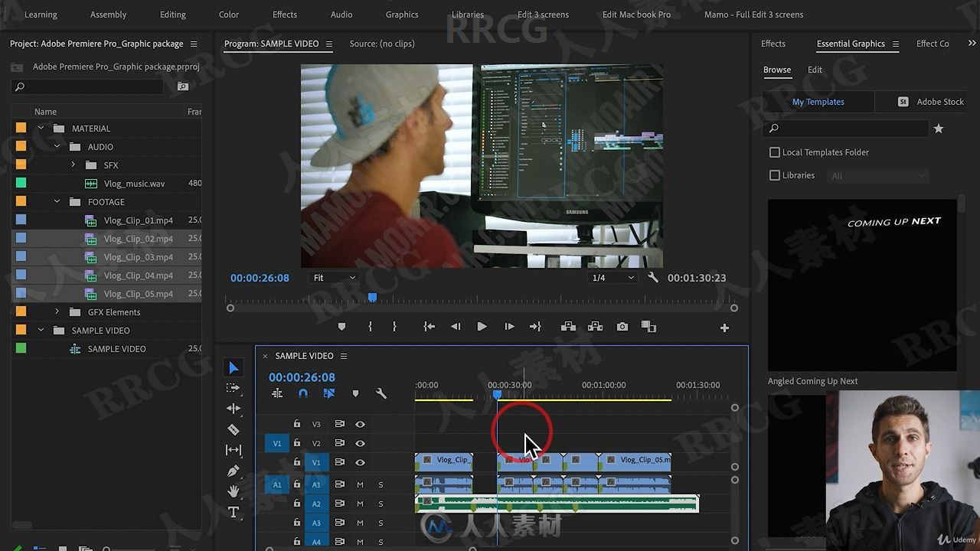Expand the SFX bin

pos(73,165)
